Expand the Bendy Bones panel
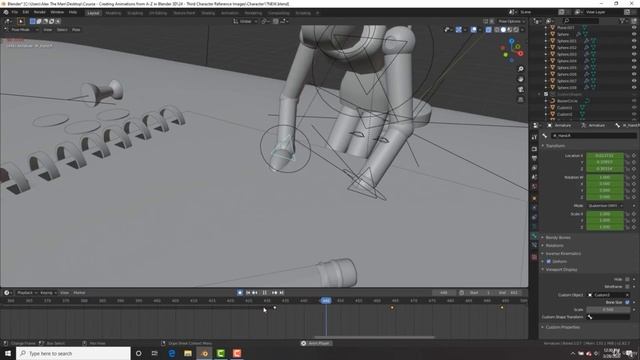The height and width of the screenshot is (360, 640). click(x=558, y=237)
